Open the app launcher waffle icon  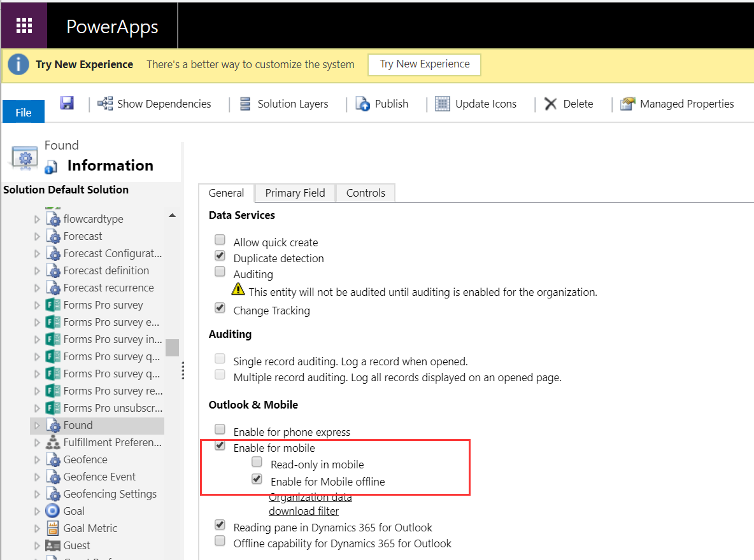pos(24,25)
